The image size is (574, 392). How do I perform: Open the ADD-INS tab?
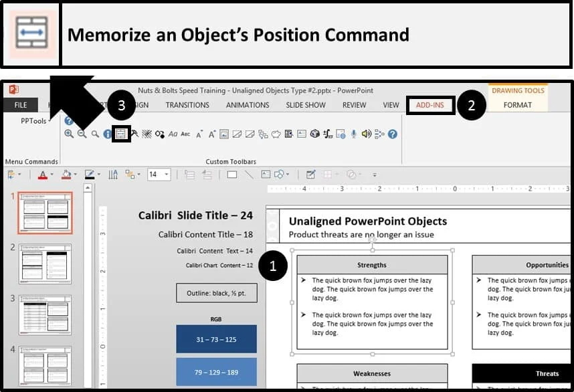click(x=430, y=106)
